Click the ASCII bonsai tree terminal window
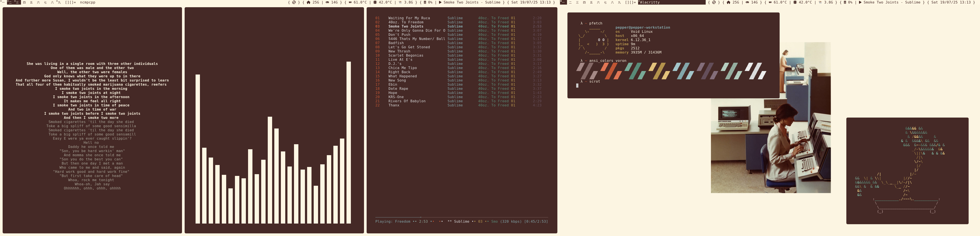The height and width of the screenshot is (236, 980). pos(907,171)
